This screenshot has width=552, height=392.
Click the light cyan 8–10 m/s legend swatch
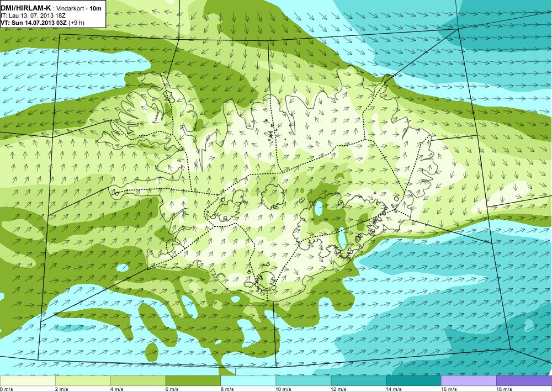[248, 381]
